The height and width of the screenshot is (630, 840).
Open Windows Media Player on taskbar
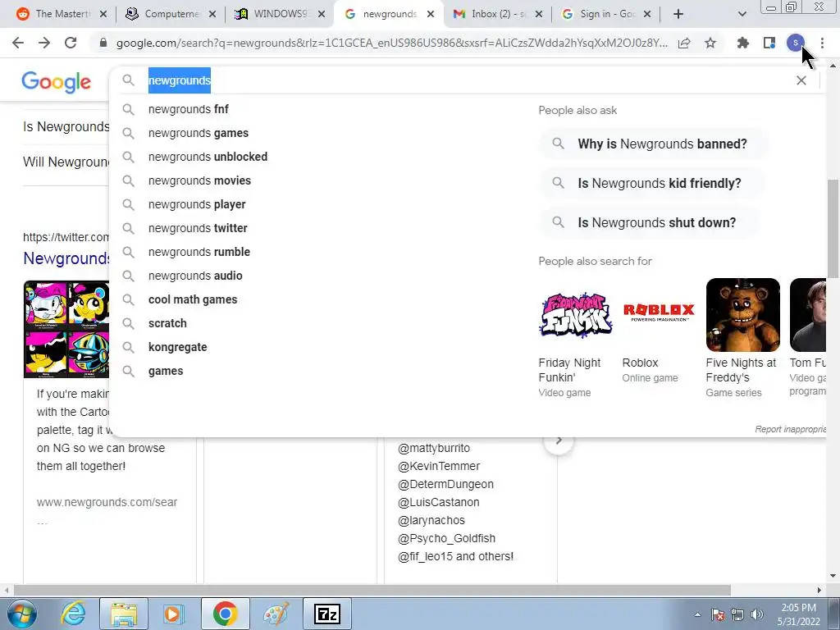click(x=173, y=614)
